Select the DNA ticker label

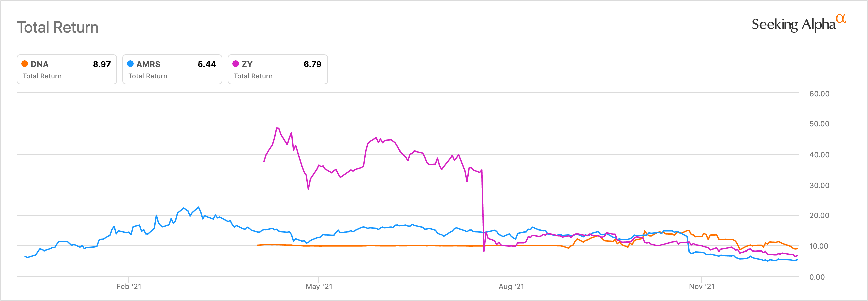point(40,64)
